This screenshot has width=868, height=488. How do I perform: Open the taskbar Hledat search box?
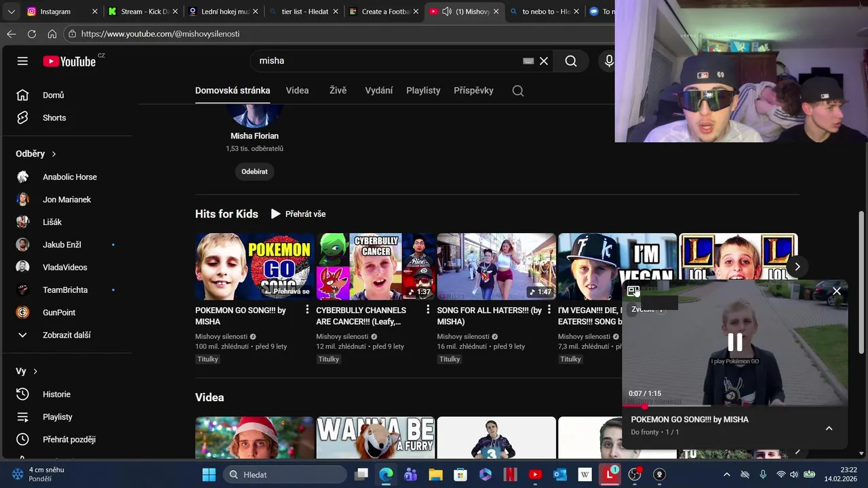click(286, 474)
